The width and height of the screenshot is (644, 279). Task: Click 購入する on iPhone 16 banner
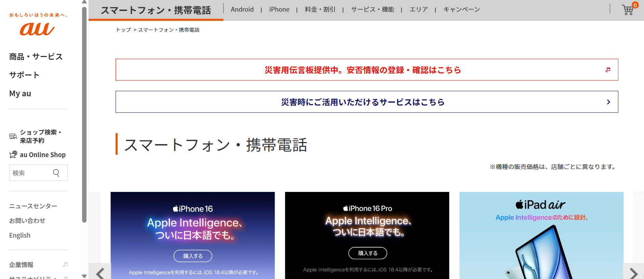[x=193, y=256]
